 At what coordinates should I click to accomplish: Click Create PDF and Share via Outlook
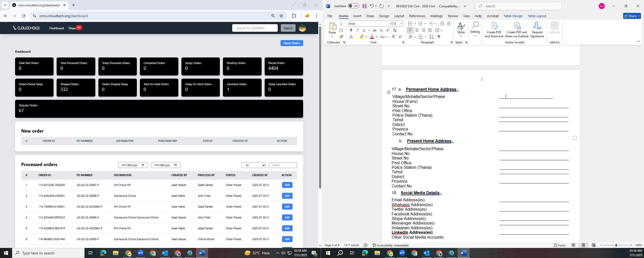(517, 30)
